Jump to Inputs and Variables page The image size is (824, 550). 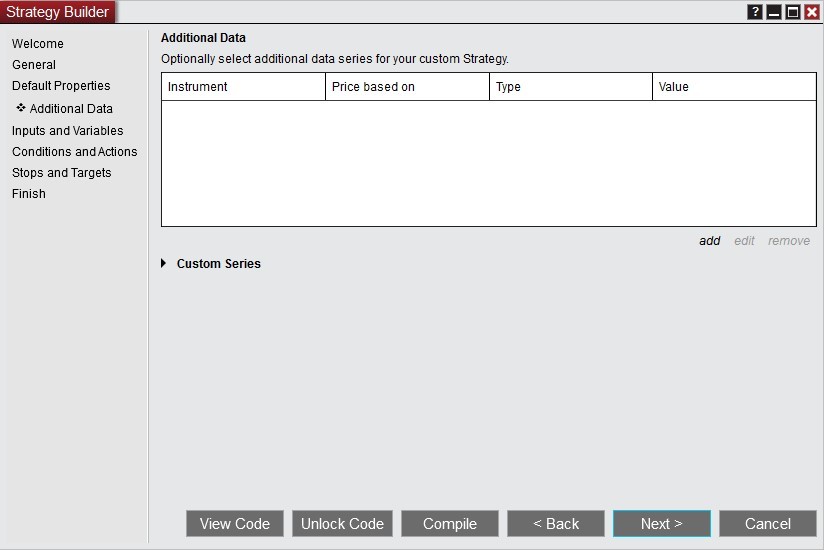click(x=68, y=131)
